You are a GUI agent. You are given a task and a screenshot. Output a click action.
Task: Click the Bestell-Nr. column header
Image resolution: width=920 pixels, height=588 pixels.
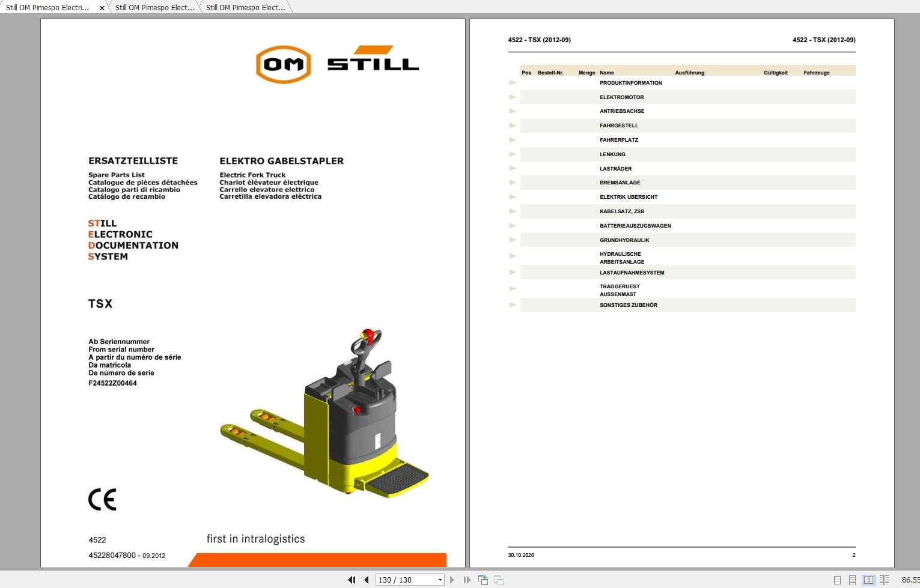[x=550, y=73]
